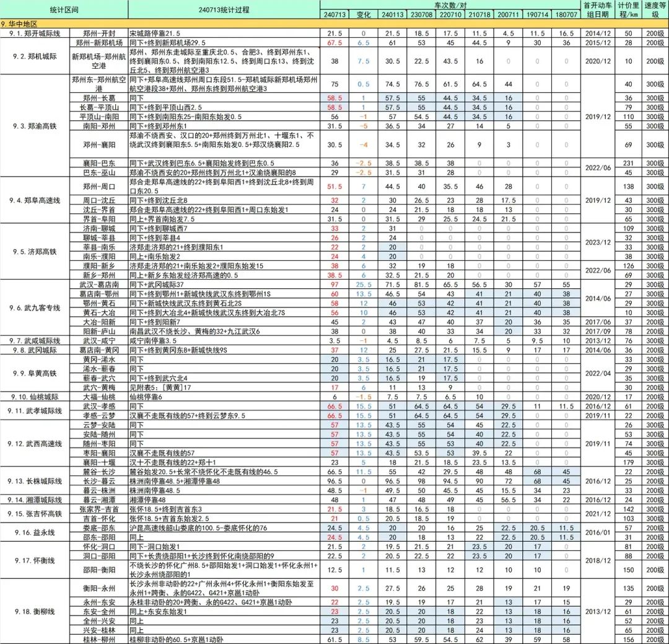
Task: Select the '桂柳非动卧的60.5+京邕1动卧' process cell
Action: [x=224, y=639]
